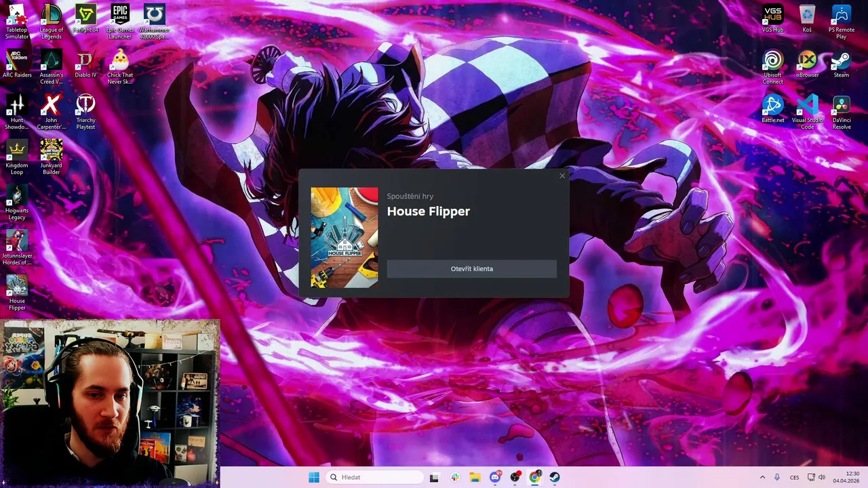
Task: Select the DaVinci Resolve desktop icon
Action: pyautogui.click(x=842, y=113)
